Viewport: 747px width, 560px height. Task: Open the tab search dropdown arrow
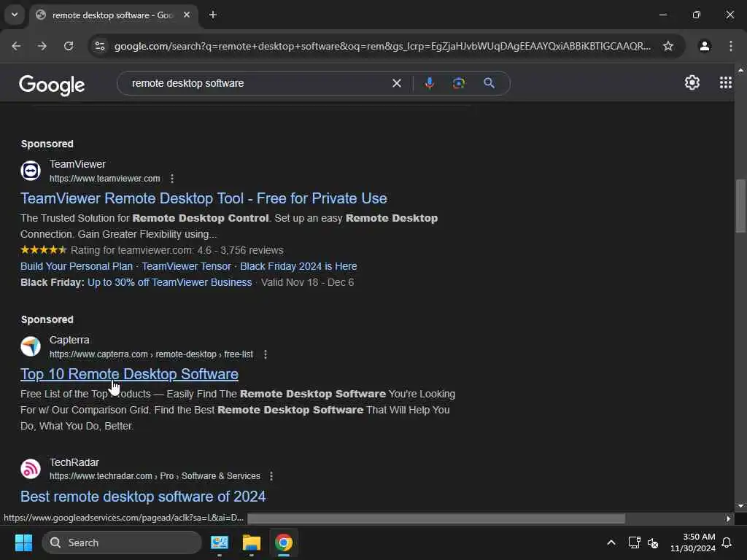[x=15, y=15]
